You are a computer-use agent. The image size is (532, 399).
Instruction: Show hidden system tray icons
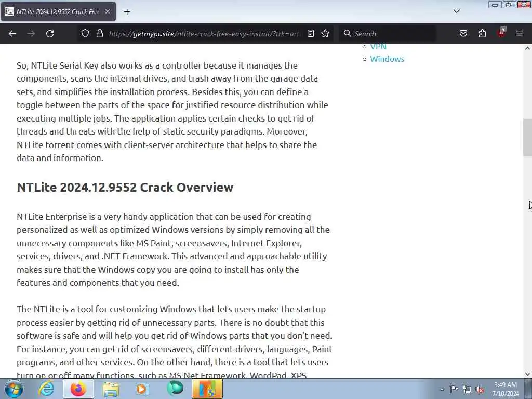[442, 389]
